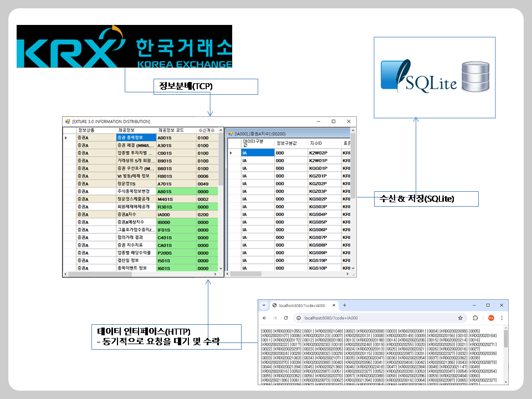This screenshot has width=532, height=399.
Task: Select the KGG01P index ID cell
Action: pos(324,168)
